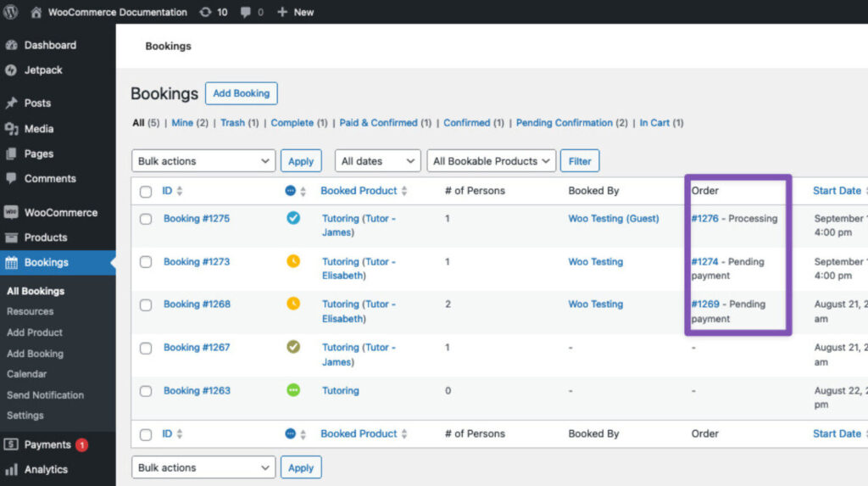Image resolution: width=868 pixels, height=486 pixels.
Task: Sort by Booked Product in the header
Action: (x=364, y=191)
